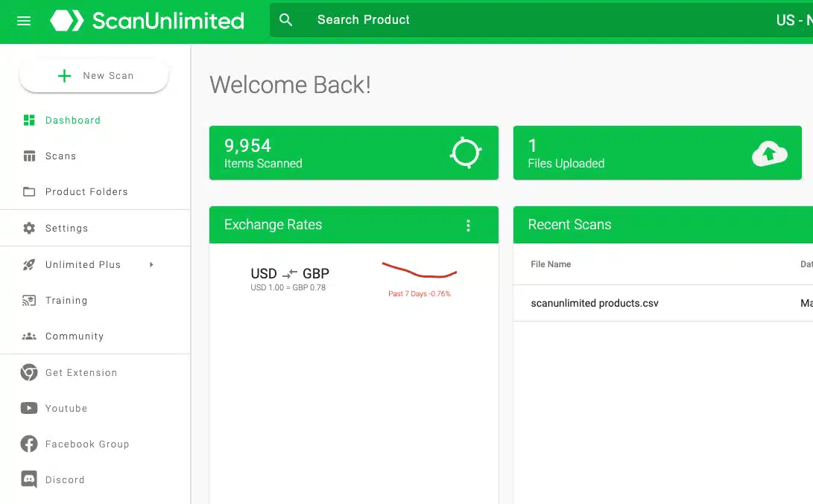The image size is (813, 504).
Task: Click the USD 1.00 = GBP 0.78 rate text
Action: (x=288, y=287)
